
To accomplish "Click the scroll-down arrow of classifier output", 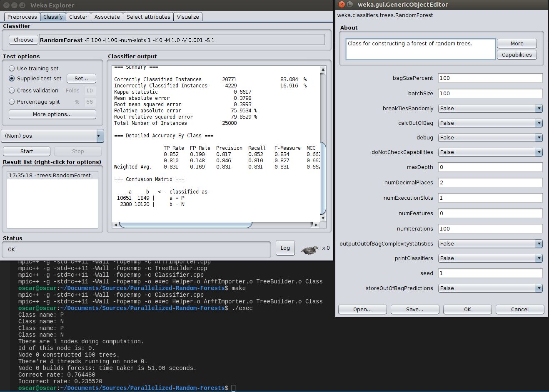I will click(x=323, y=218).
